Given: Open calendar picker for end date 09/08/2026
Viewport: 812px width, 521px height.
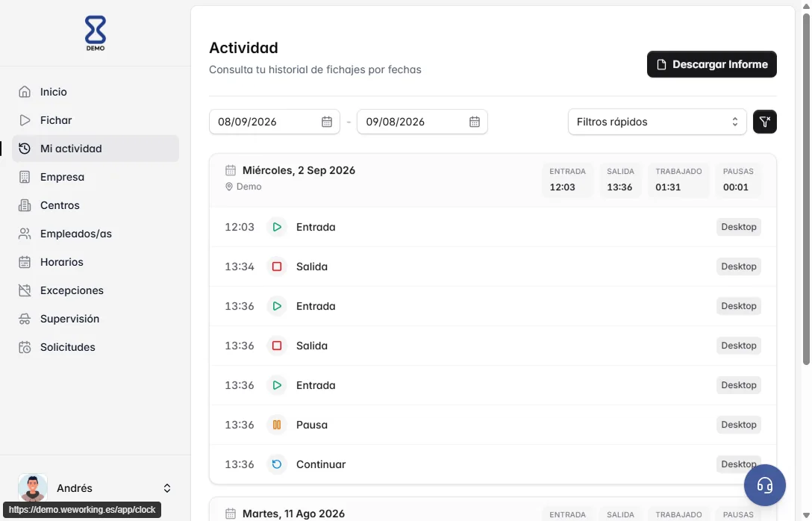Looking at the screenshot, I should pos(475,122).
